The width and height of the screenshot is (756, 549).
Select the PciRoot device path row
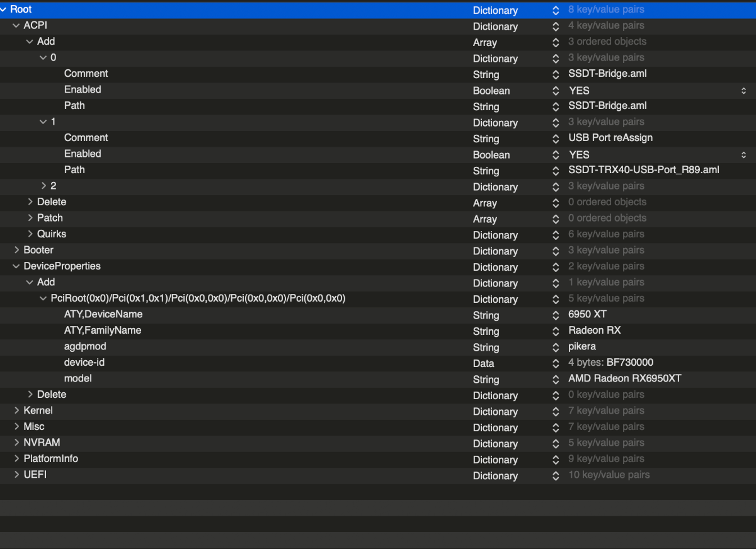378,298
